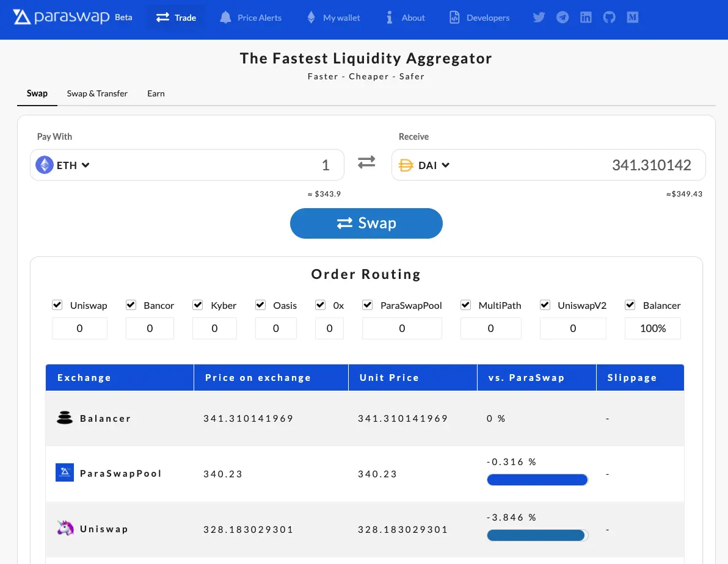Open the ETH token dropdown

click(x=73, y=165)
